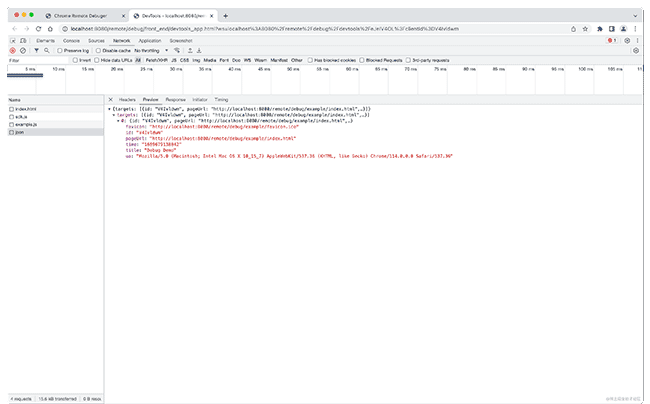
Task: Click the Filter text input
Action: click(38, 60)
